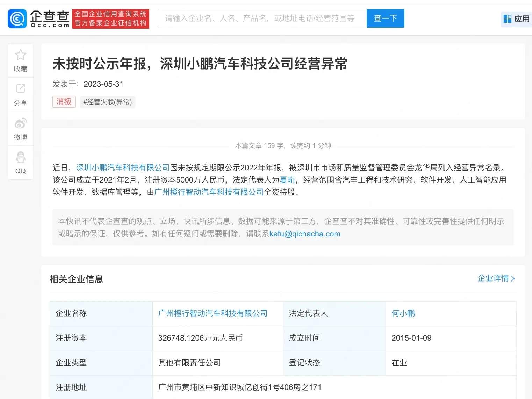Click the 企业名称 label cell
The height and width of the screenshot is (399, 532).
[101, 314]
